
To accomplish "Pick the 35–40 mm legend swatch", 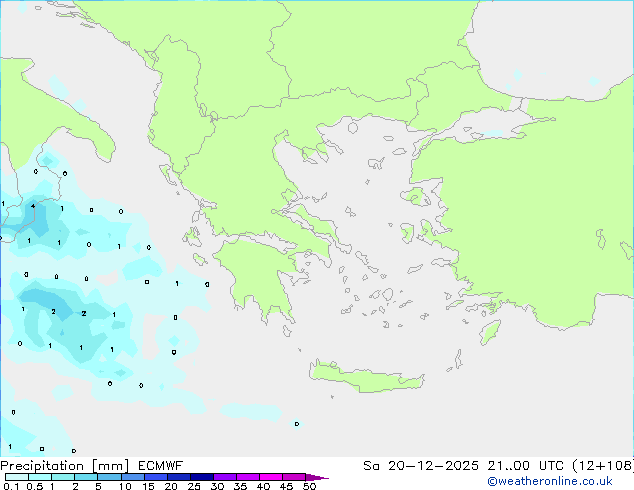I will tap(247, 477).
